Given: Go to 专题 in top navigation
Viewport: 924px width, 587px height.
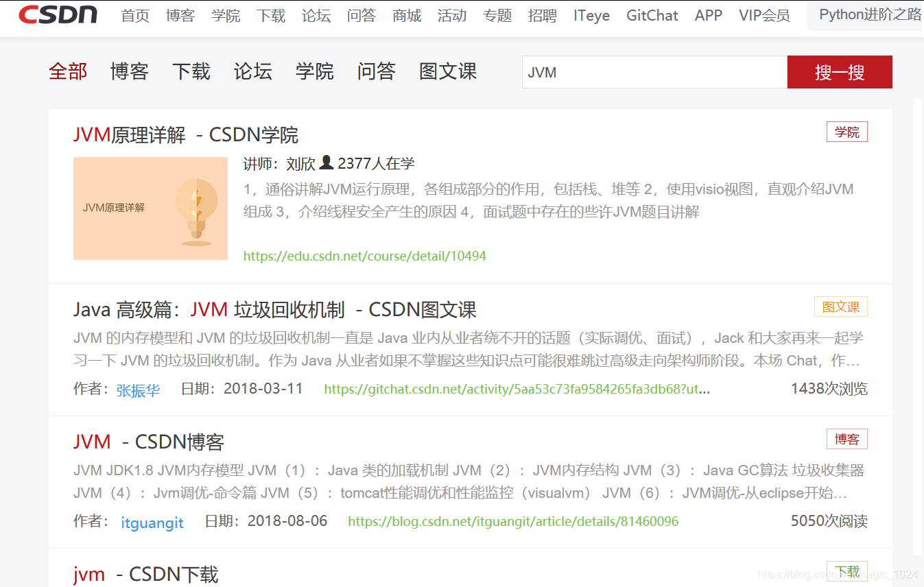Looking at the screenshot, I should click(x=497, y=15).
